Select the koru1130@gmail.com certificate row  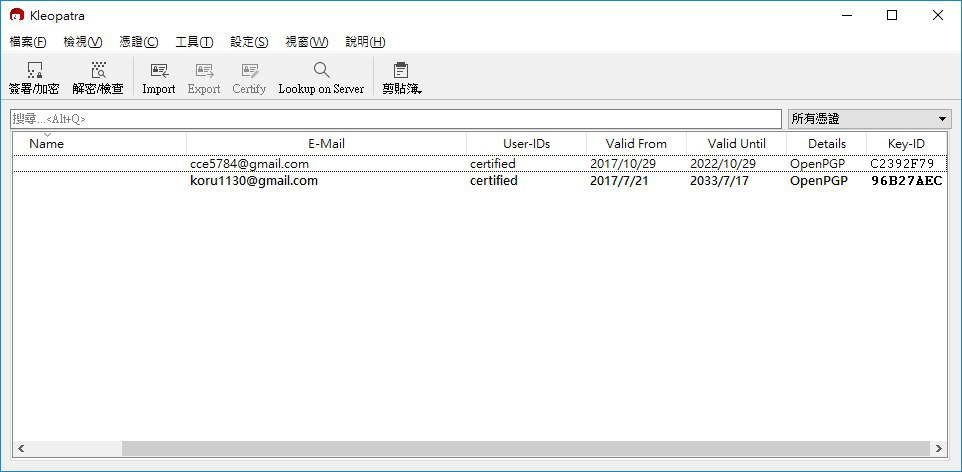[480, 181]
